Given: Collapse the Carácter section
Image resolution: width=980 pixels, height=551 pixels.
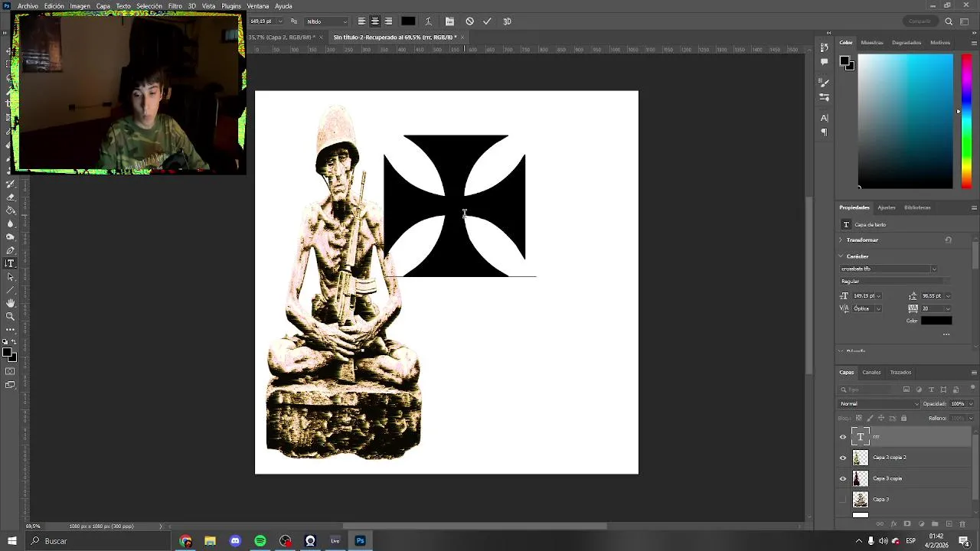Looking at the screenshot, I should (841, 256).
